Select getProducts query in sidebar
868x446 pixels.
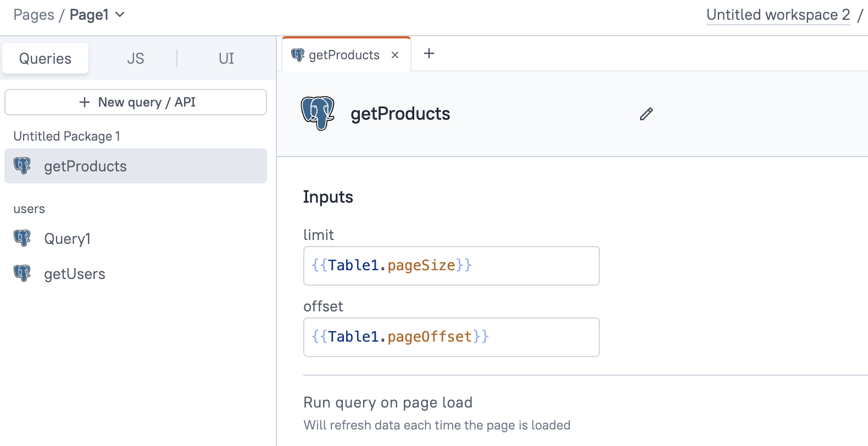click(x=136, y=166)
